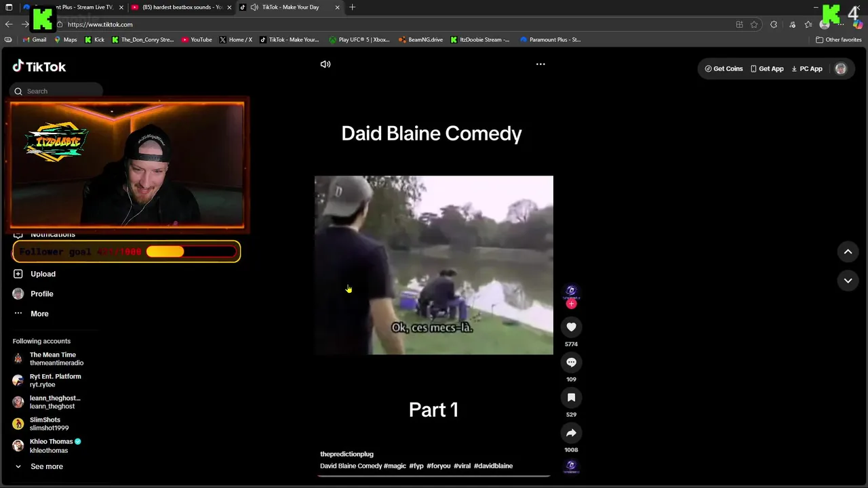Click the Get Coins button
The height and width of the screenshot is (488, 868).
pyautogui.click(x=724, y=68)
